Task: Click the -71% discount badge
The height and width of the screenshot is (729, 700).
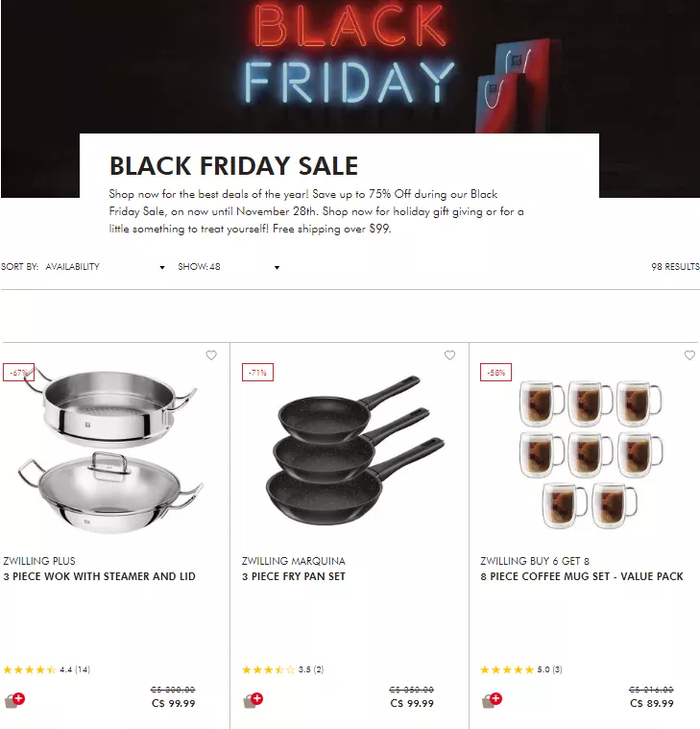Action: click(x=257, y=373)
